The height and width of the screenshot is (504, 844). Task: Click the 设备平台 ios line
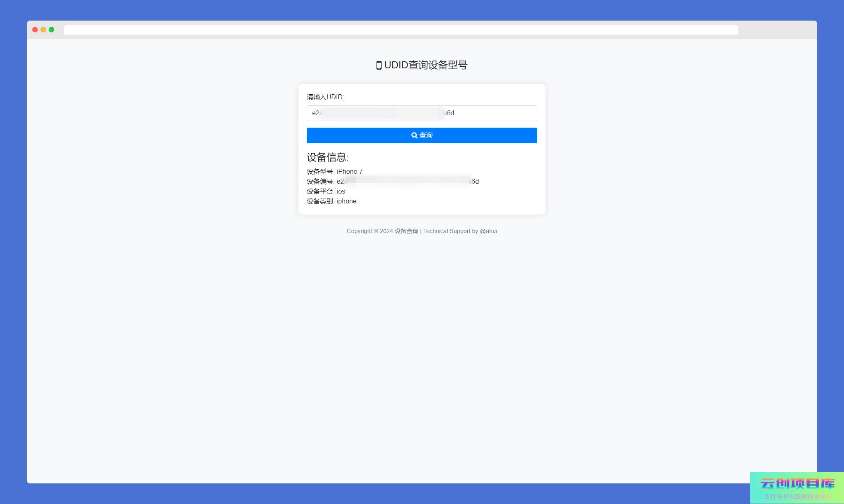pyautogui.click(x=326, y=191)
